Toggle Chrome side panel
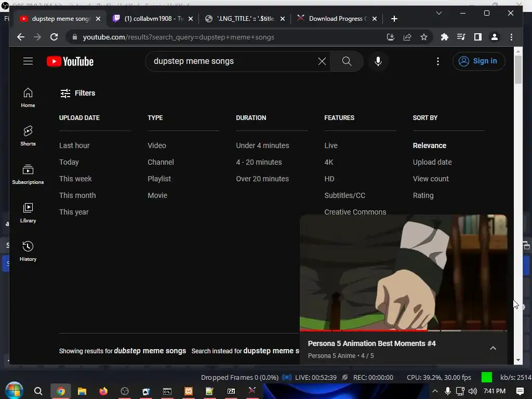The height and width of the screenshot is (399, 532). 478,37
